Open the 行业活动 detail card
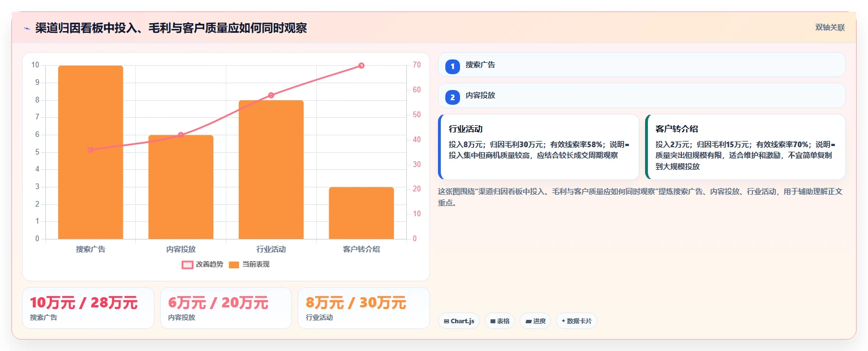 click(539, 147)
